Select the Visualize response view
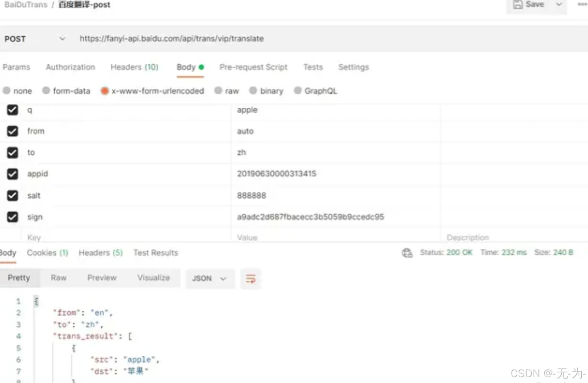The width and height of the screenshot is (588, 383). pos(154,278)
